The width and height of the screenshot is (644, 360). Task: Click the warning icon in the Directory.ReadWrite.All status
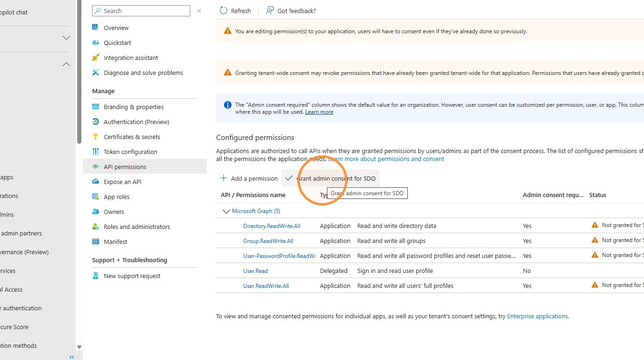pyautogui.click(x=595, y=225)
